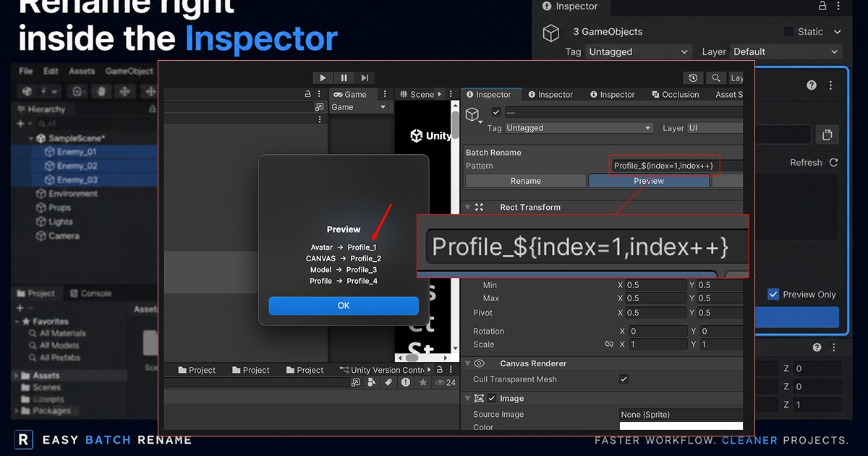The image size is (868, 456).
Task: Click the open-in-new-window icon above the Game view
Action: click(x=319, y=107)
